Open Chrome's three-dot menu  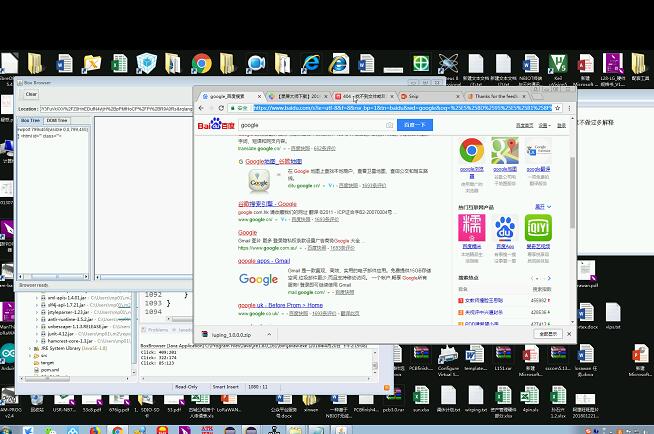click(569, 108)
